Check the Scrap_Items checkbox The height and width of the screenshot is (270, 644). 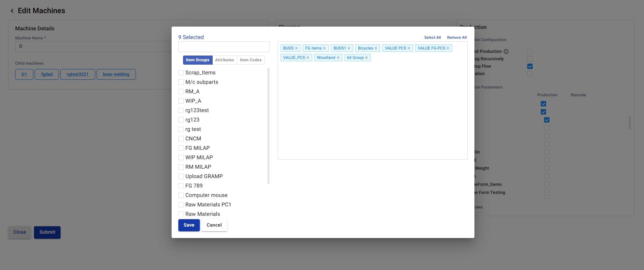pyautogui.click(x=181, y=73)
